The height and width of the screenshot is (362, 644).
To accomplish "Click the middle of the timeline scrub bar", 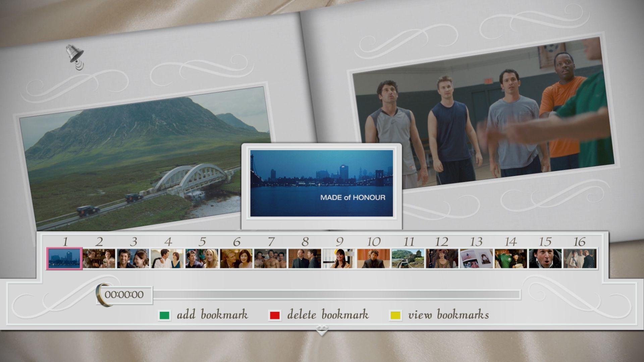I will [336, 295].
